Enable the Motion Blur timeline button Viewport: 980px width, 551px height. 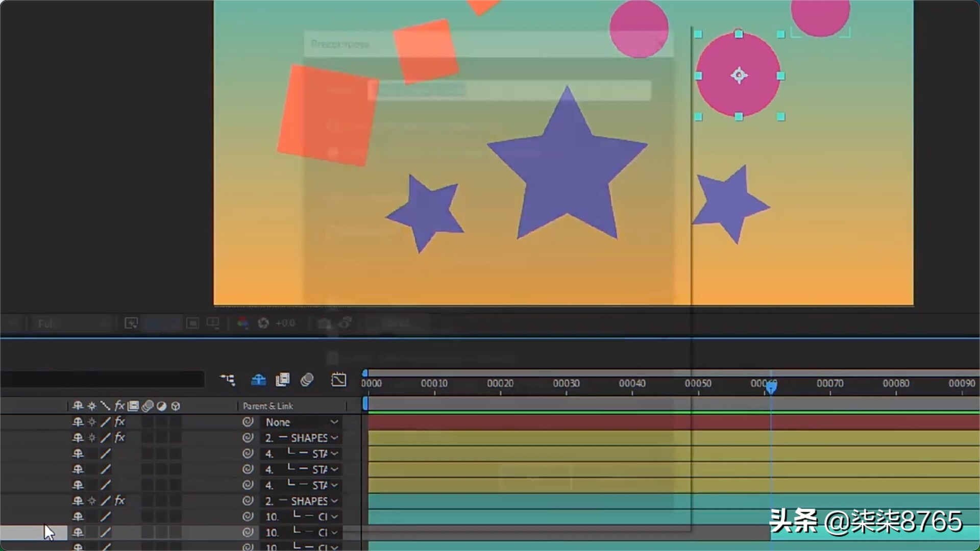tap(307, 380)
